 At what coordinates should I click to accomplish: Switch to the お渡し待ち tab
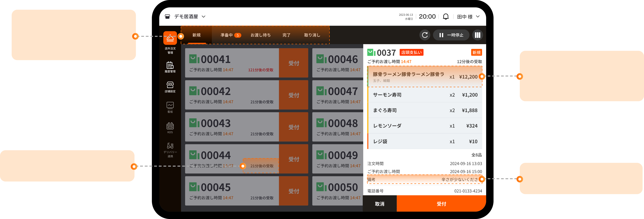(260, 35)
